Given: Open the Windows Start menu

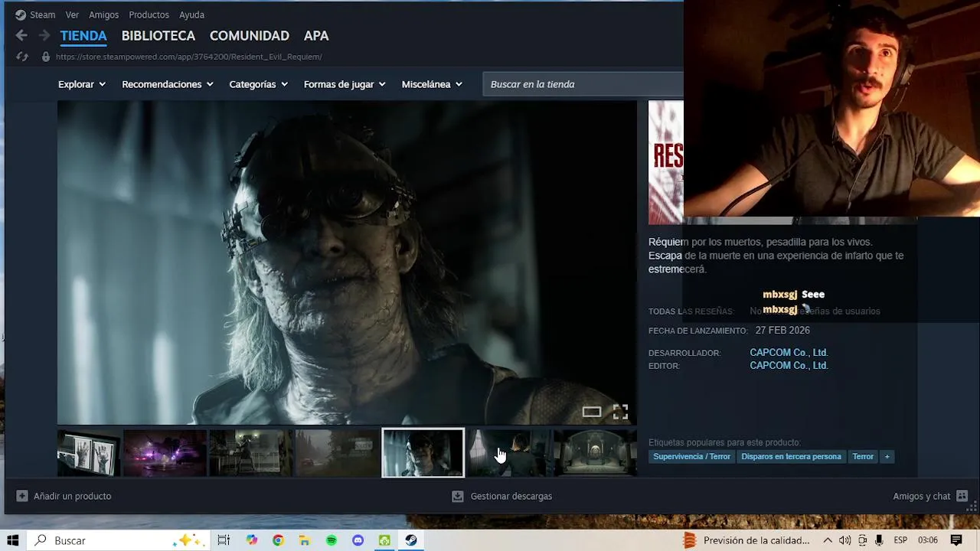Looking at the screenshot, I should (12, 540).
